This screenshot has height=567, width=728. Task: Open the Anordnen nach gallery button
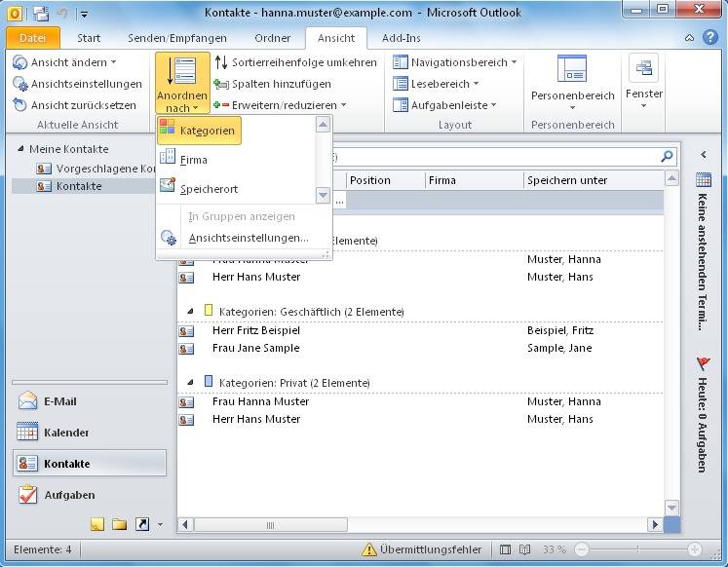(x=182, y=83)
